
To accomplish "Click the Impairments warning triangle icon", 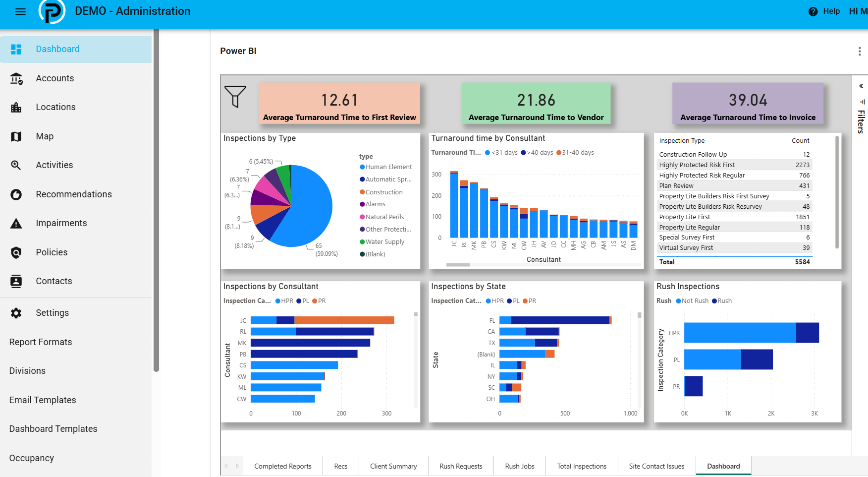I will [16, 224].
